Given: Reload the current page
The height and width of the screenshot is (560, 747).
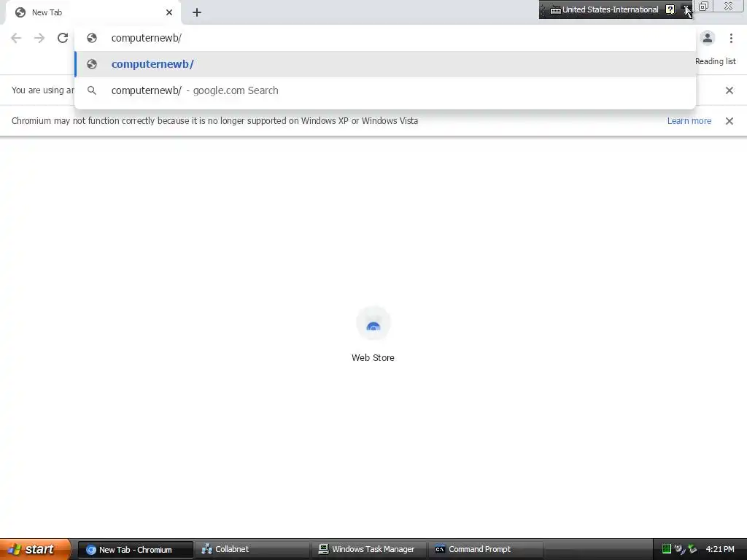Looking at the screenshot, I should [x=63, y=38].
